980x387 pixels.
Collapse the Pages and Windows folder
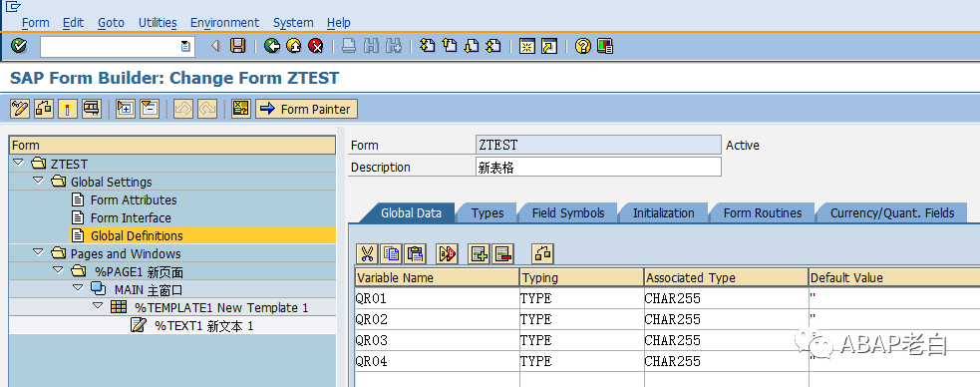click(x=38, y=253)
